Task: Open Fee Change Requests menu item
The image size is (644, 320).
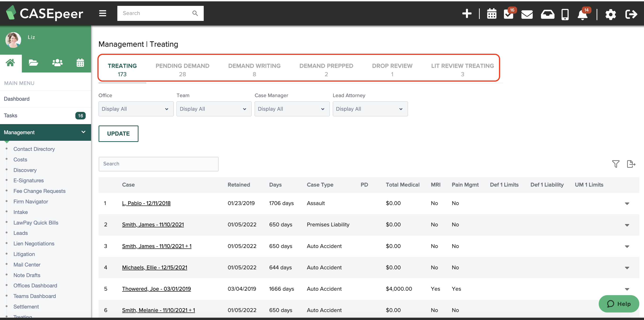Action: (39, 191)
